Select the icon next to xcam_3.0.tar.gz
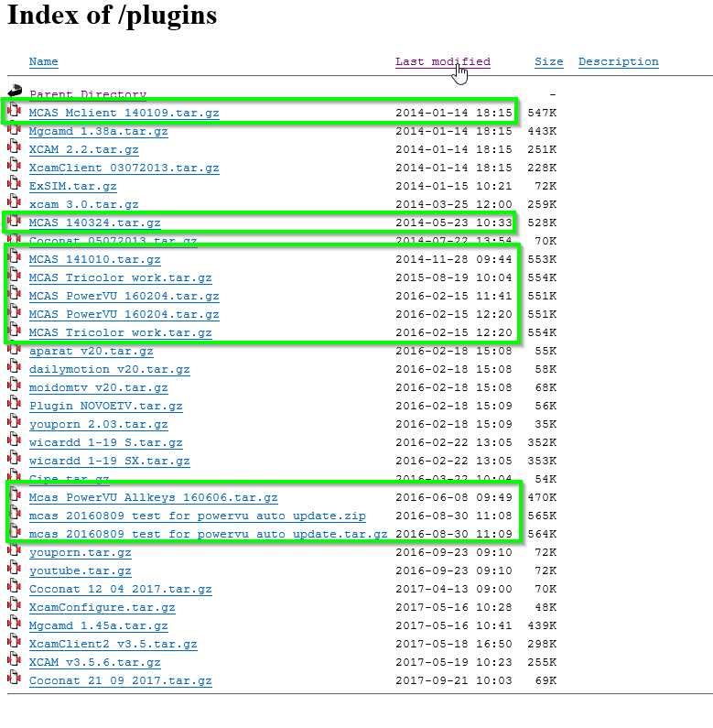Screen dimensions: 713x728 [x=15, y=202]
